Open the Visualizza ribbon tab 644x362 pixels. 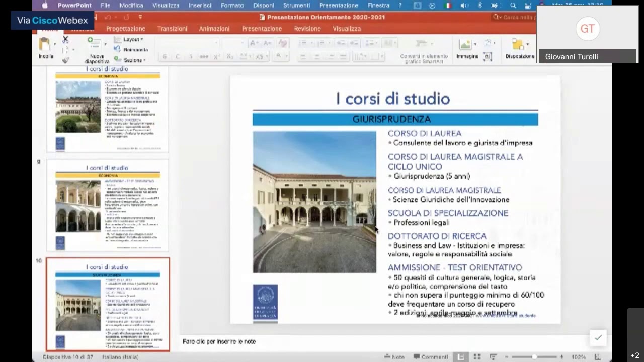[x=347, y=29]
